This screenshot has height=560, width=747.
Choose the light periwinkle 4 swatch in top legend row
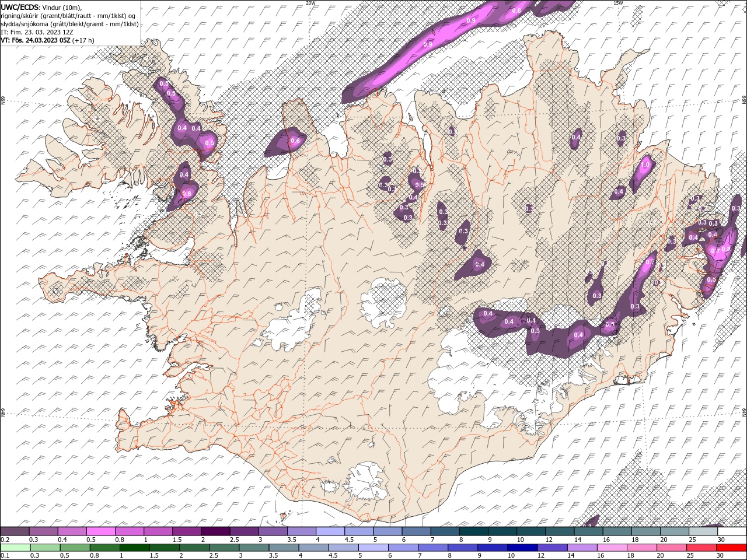tap(330, 532)
